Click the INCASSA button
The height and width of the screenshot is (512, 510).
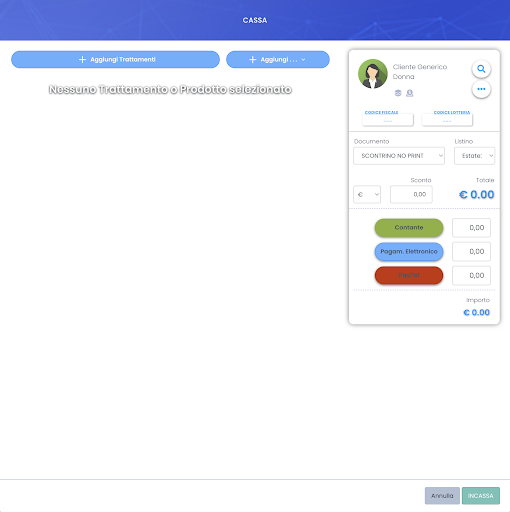481,496
